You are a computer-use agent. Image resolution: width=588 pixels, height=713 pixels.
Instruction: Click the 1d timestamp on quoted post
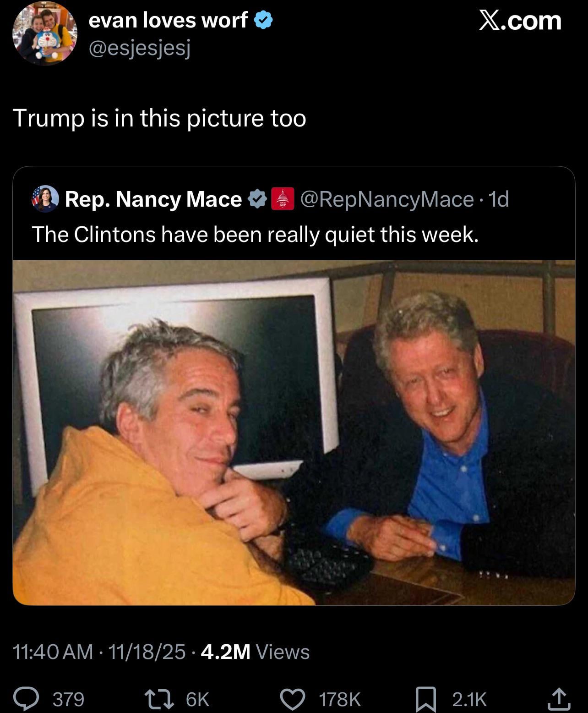tap(499, 199)
